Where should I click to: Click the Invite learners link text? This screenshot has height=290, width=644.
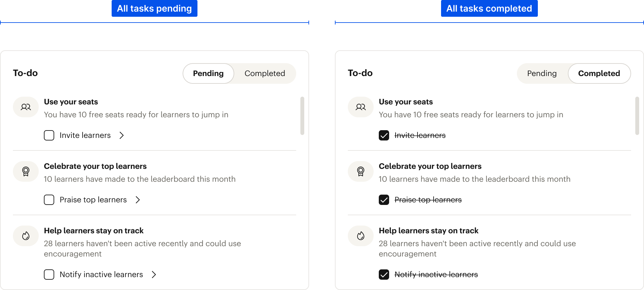tap(85, 135)
